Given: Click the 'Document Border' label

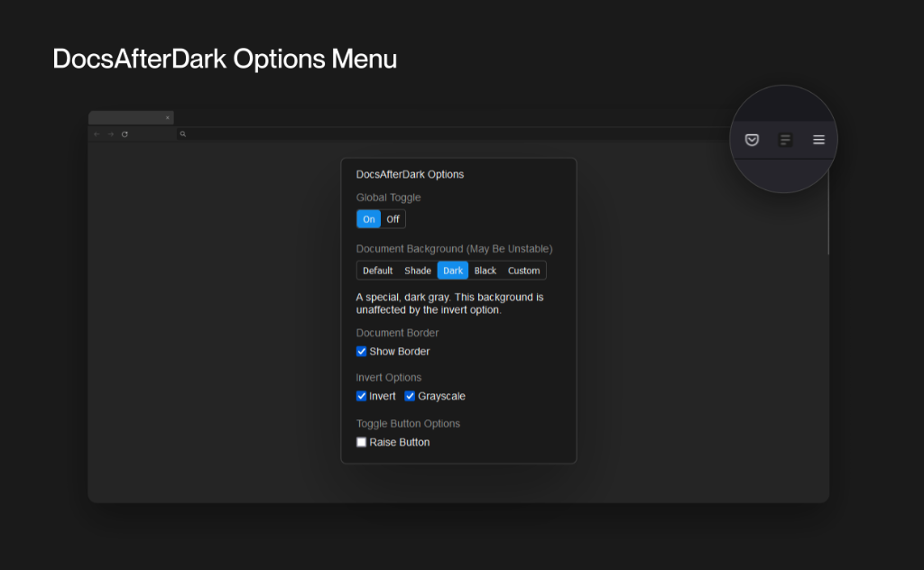Looking at the screenshot, I should tap(397, 333).
